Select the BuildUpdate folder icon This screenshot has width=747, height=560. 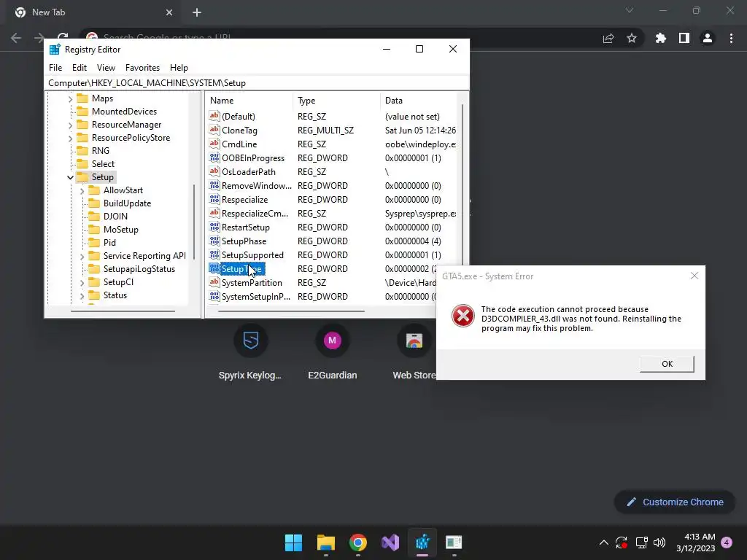pyautogui.click(x=94, y=203)
